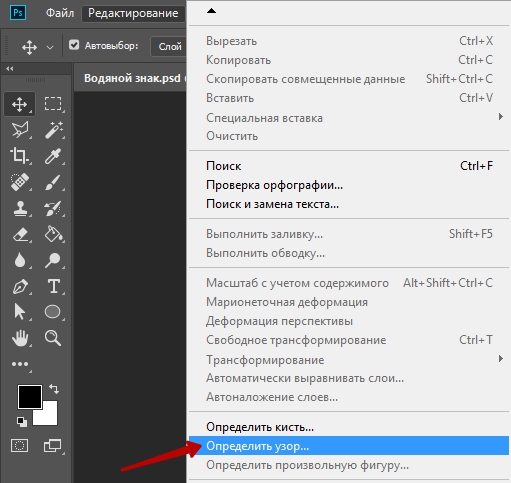511x483 pixels.
Task: Click Деформация перспективы entry
Action: (349, 321)
